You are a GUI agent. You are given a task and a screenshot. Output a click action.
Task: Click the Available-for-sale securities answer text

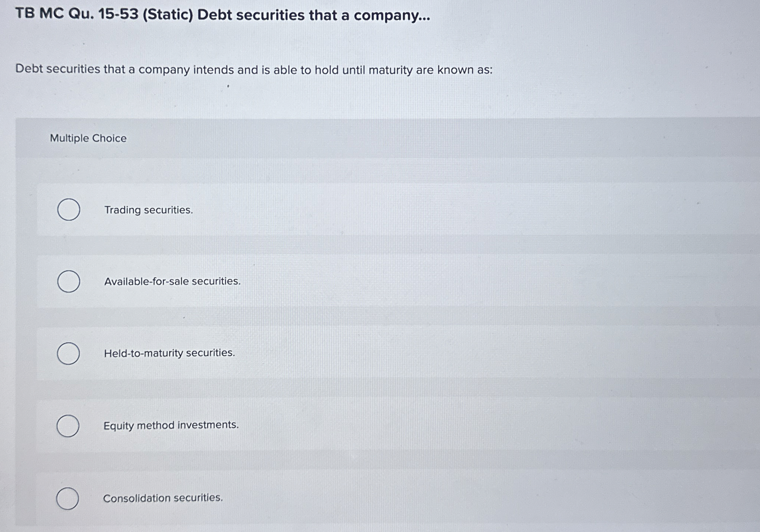(172, 282)
